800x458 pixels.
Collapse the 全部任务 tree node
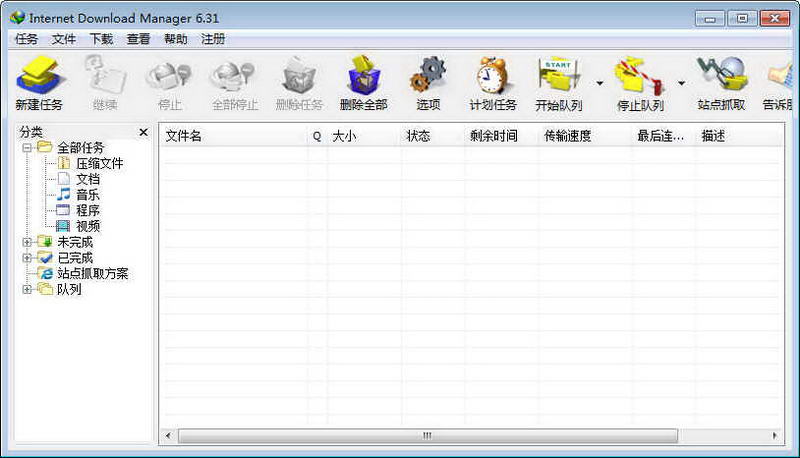[x=27, y=148]
